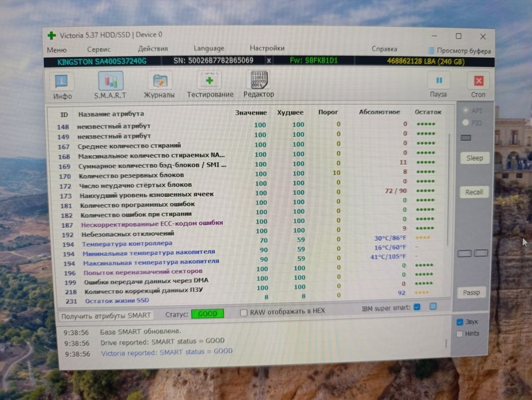
Task: Open the Сервис menu
Action: point(98,49)
